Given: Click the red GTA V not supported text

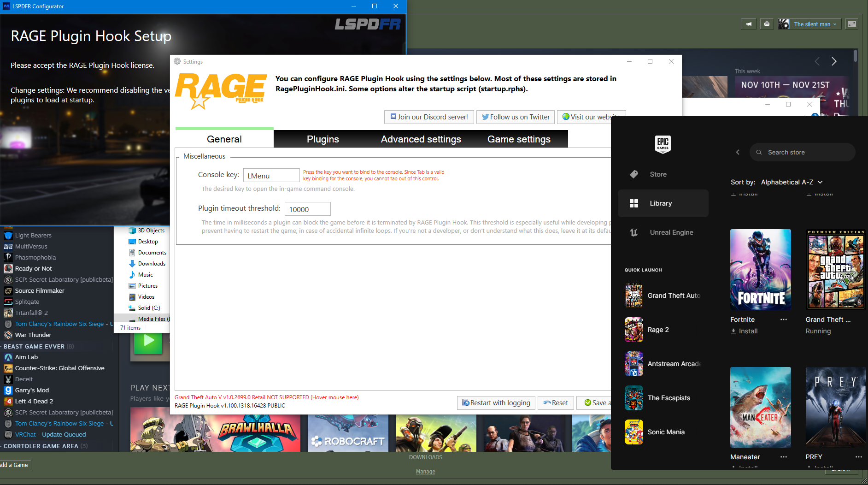Looking at the screenshot, I should coord(266,397).
